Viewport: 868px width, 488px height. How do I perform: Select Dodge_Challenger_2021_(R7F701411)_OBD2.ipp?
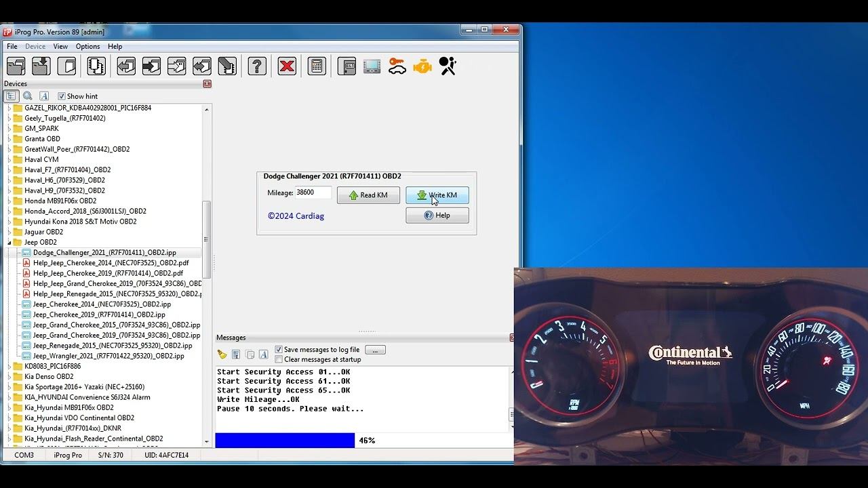pos(104,253)
